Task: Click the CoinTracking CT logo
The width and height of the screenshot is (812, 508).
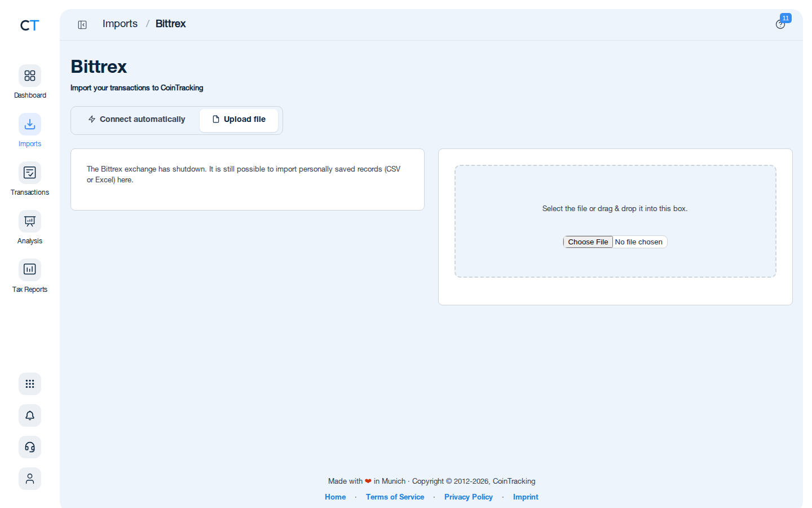Action: 29,25
